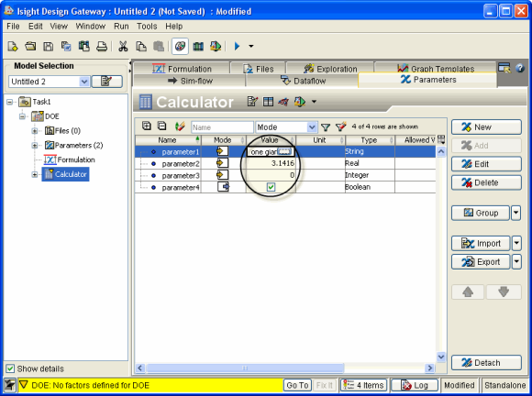This screenshot has width=532, height=396.
Task: Click the Edit parameter button
Action: point(486,164)
